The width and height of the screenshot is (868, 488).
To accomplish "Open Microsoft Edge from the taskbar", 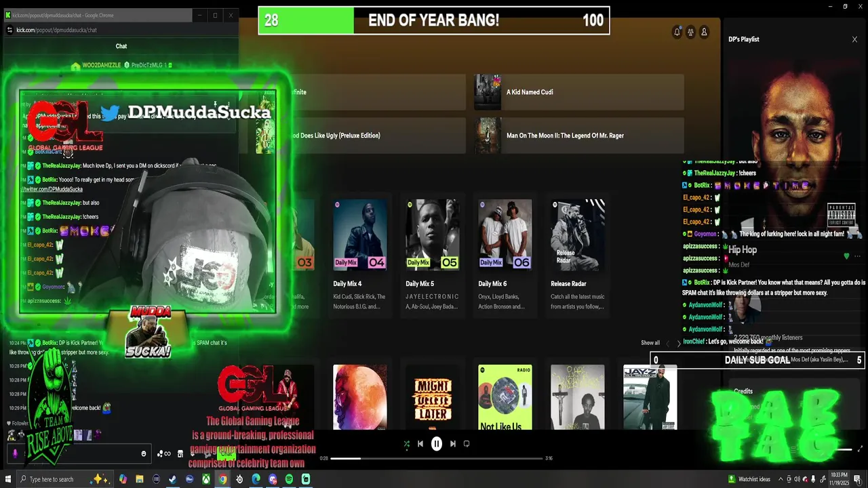I will click(256, 479).
